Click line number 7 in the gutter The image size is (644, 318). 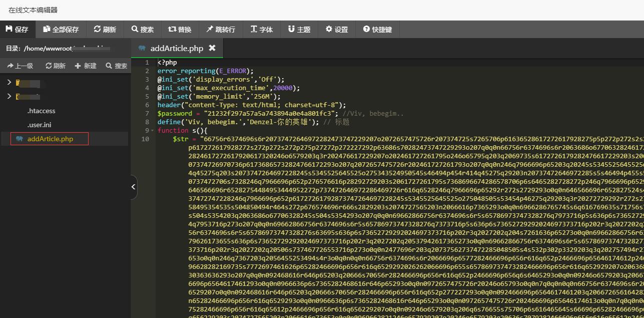(x=147, y=114)
